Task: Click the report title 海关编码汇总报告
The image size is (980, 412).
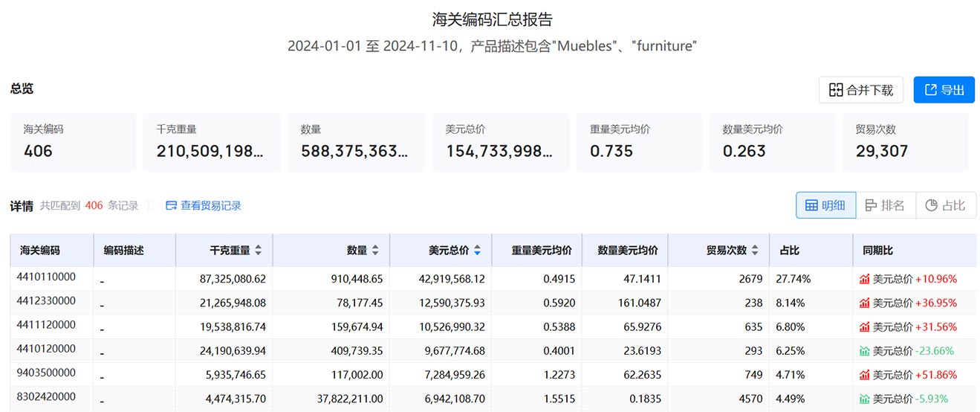Action: (493, 19)
